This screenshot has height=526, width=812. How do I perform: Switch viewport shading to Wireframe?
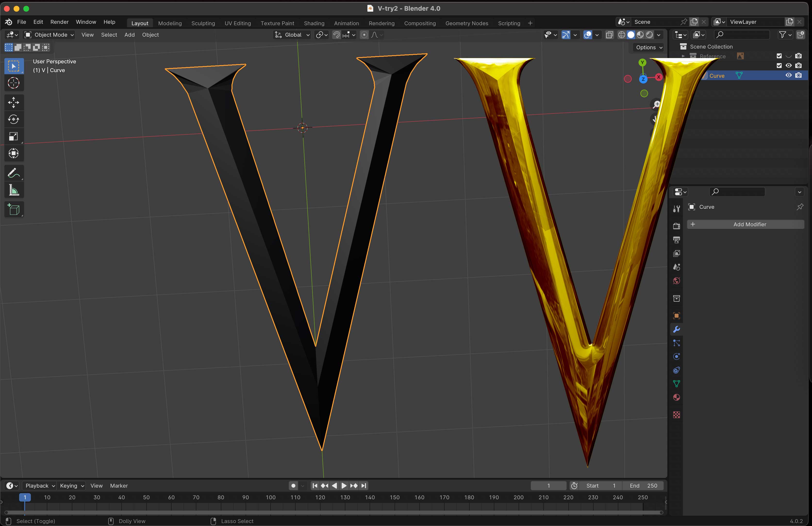point(622,35)
